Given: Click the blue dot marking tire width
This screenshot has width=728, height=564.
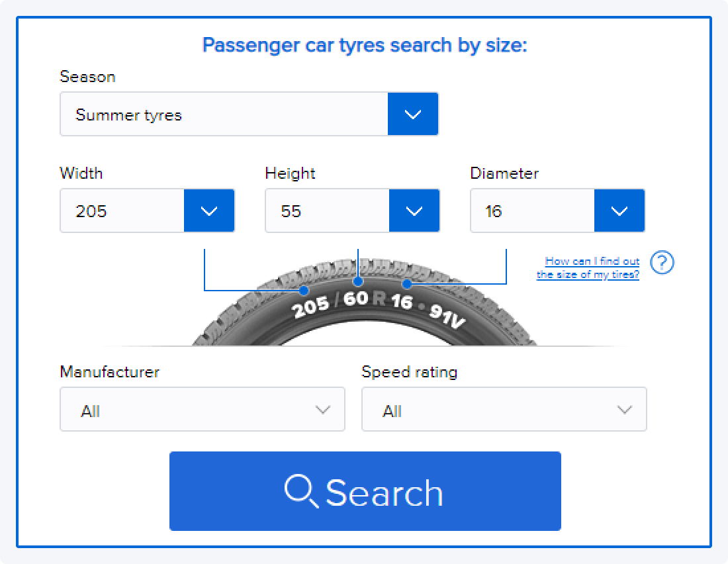Looking at the screenshot, I should point(304,290).
